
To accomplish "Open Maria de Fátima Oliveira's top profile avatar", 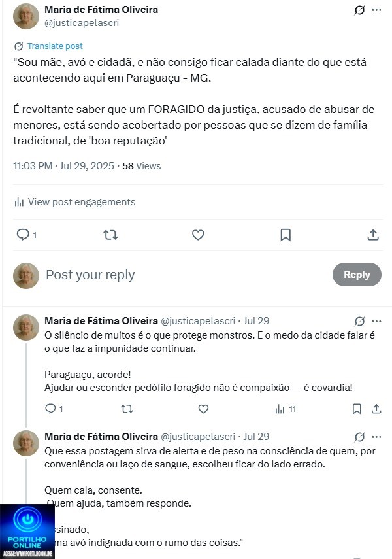I will pos(26,16).
